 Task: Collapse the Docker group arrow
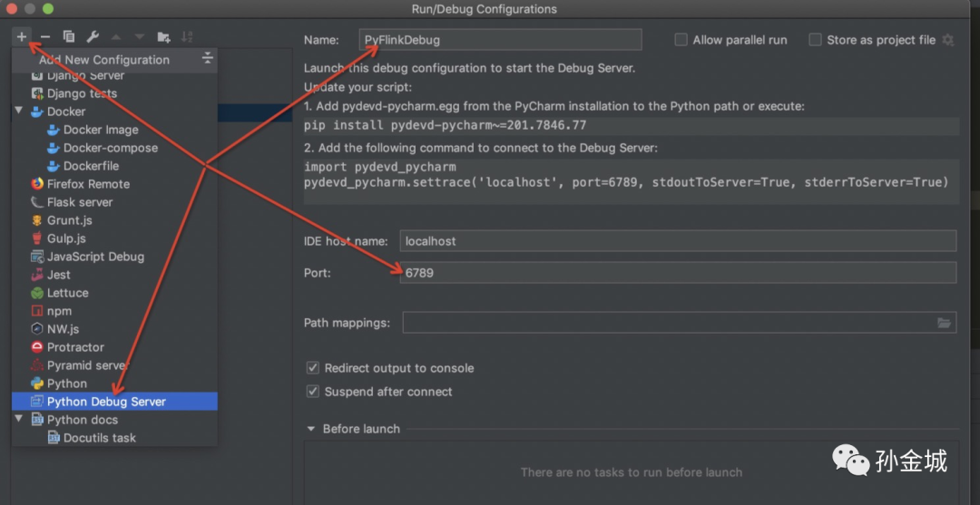tap(19, 112)
